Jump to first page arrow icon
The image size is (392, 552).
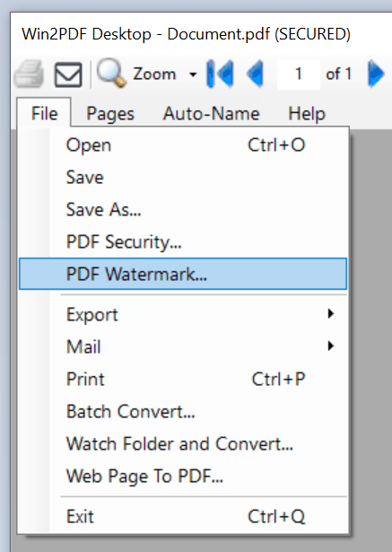(220, 74)
